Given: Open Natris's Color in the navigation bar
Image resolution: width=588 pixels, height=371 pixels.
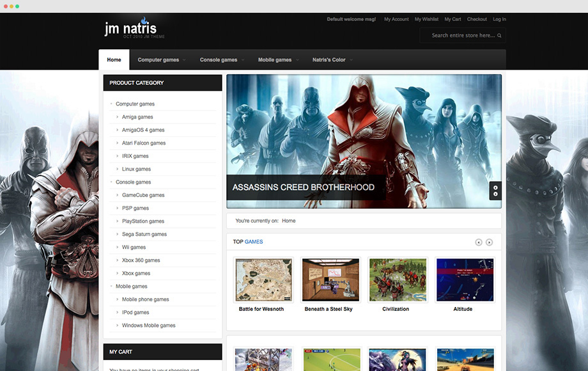Looking at the screenshot, I should [x=329, y=59].
